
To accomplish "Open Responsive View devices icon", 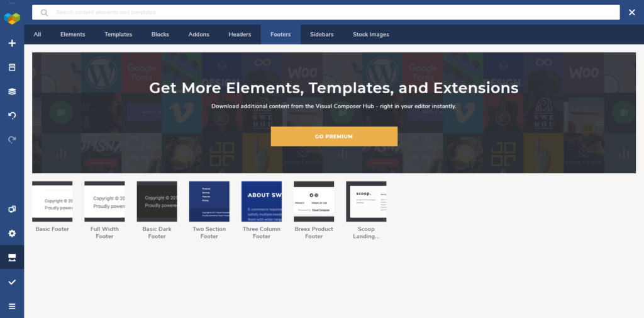I will click(12, 209).
